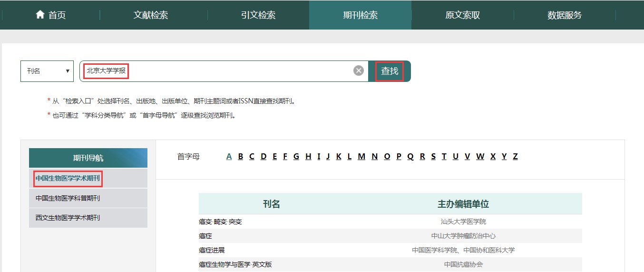Click the home icon in navigation bar
Image resolution: width=644 pixels, height=272 pixels.
(40, 15)
